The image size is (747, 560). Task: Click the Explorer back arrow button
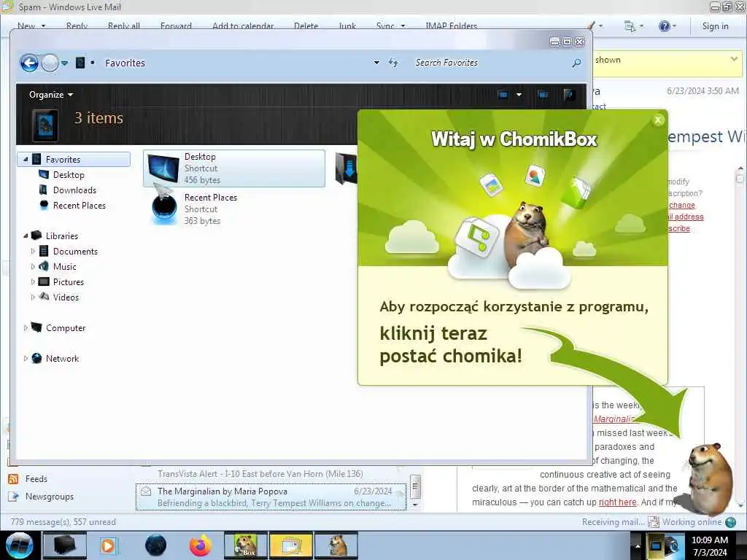29,63
